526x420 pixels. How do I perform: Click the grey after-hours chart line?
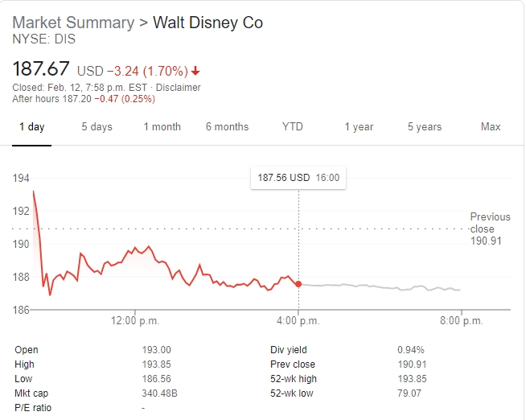point(378,286)
